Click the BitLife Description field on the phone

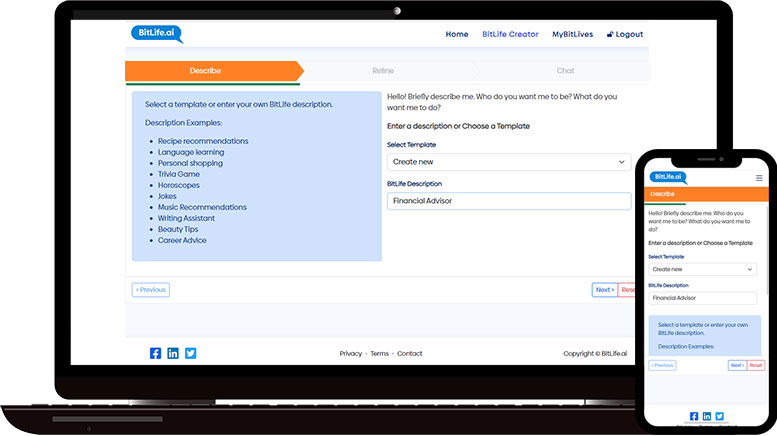[702, 298]
